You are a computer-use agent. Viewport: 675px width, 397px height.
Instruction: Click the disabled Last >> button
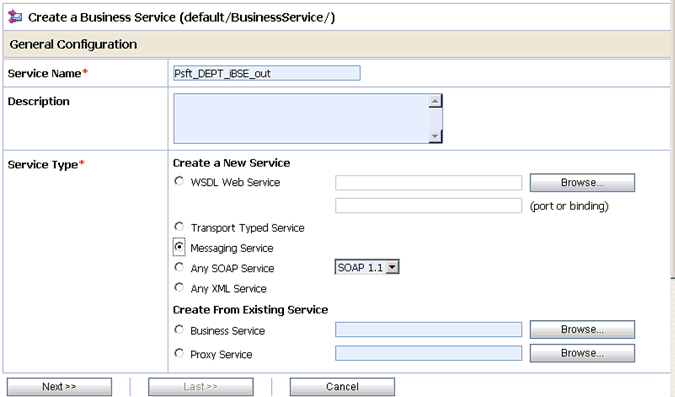[x=201, y=387]
